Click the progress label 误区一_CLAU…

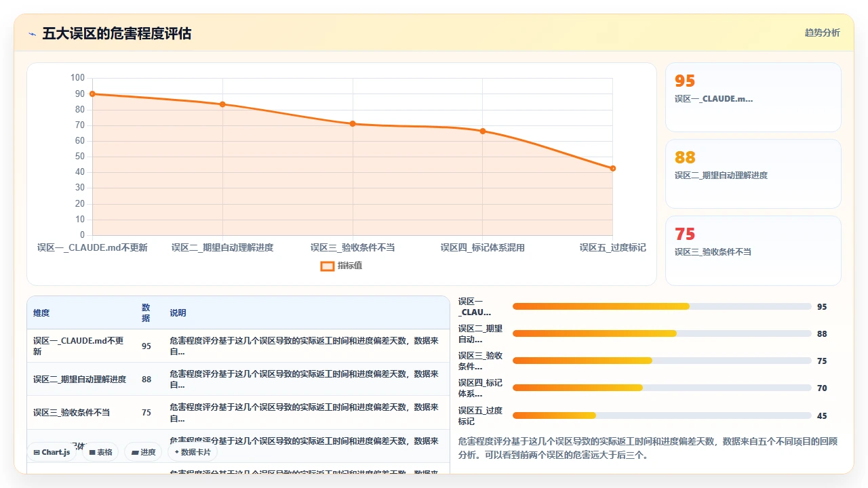pyautogui.click(x=475, y=307)
